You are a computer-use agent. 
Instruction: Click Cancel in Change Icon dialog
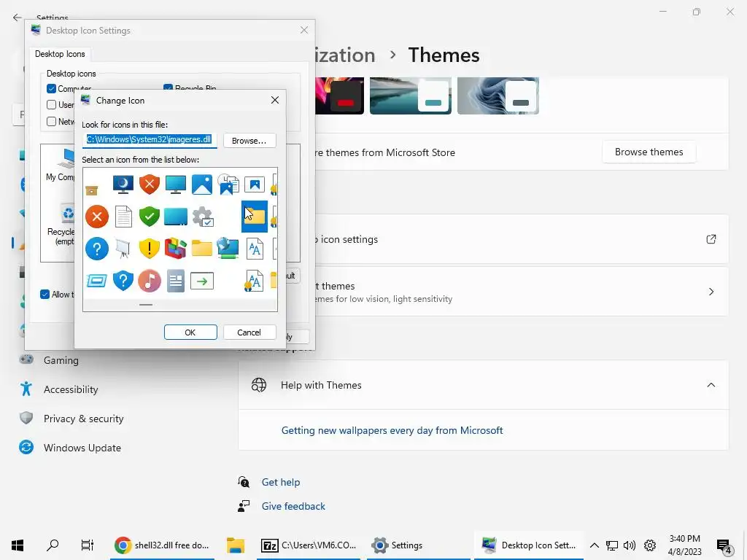(249, 332)
